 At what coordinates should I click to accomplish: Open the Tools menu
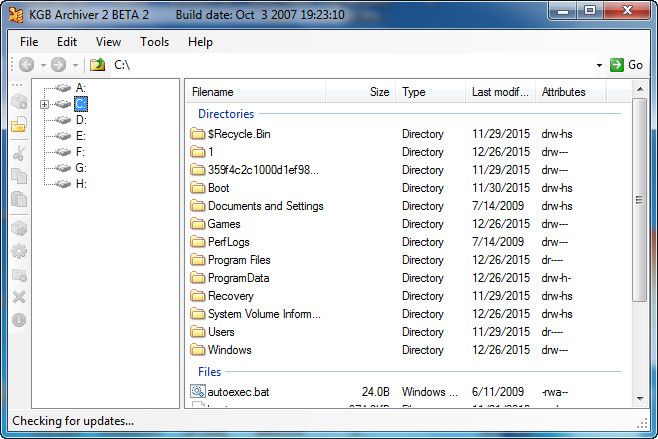pyautogui.click(x=154, y=42)
